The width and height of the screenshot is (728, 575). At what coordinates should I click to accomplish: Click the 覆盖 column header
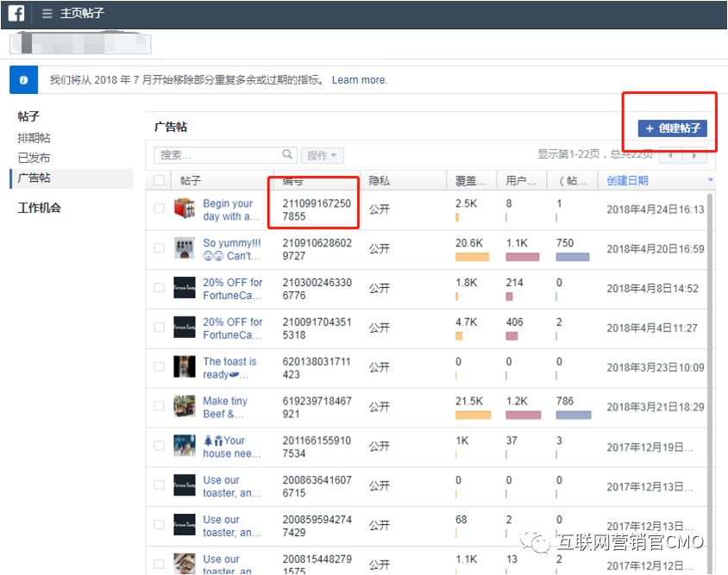470,181
